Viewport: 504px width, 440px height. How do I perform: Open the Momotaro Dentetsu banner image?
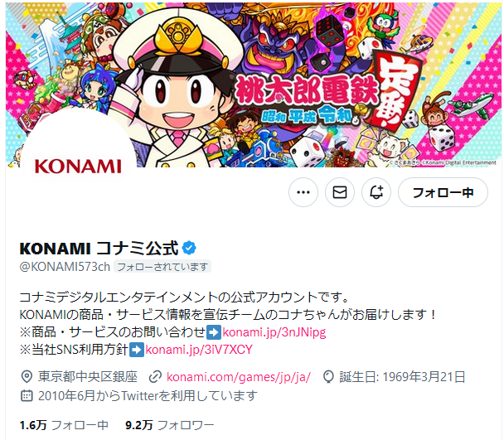[254, 85]
